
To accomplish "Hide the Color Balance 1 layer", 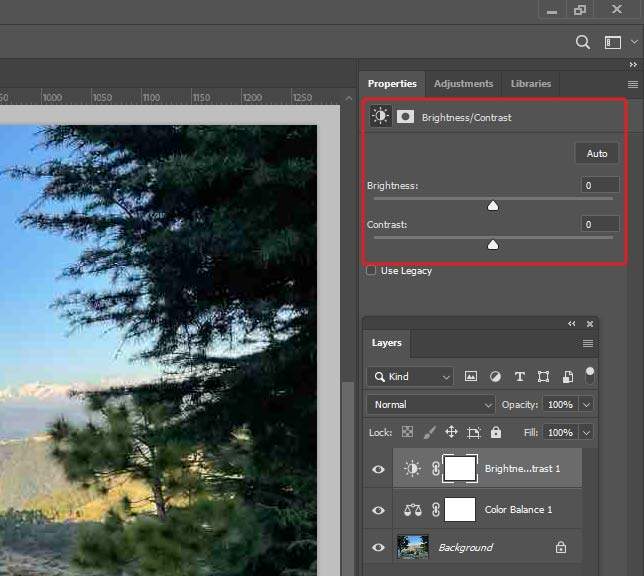I will pyautogui.click(x=378, y=510).
